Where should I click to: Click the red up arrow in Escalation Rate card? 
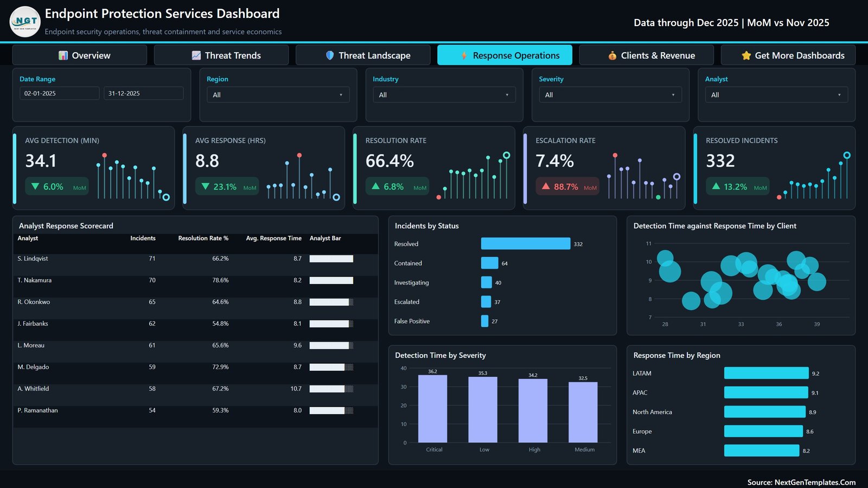546,187
